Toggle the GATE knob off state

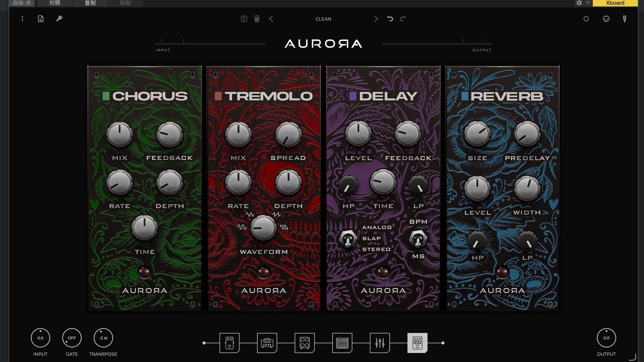point(72,338)
